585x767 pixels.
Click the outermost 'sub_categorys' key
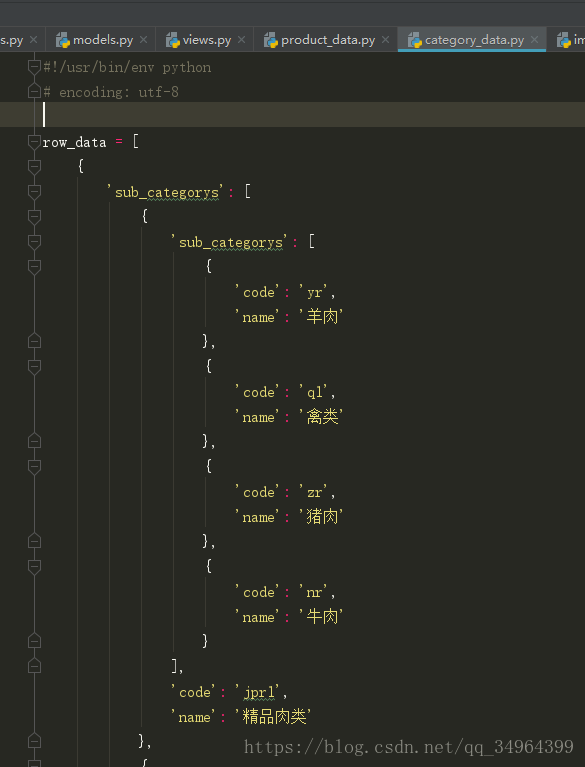(x=166, y=192)
